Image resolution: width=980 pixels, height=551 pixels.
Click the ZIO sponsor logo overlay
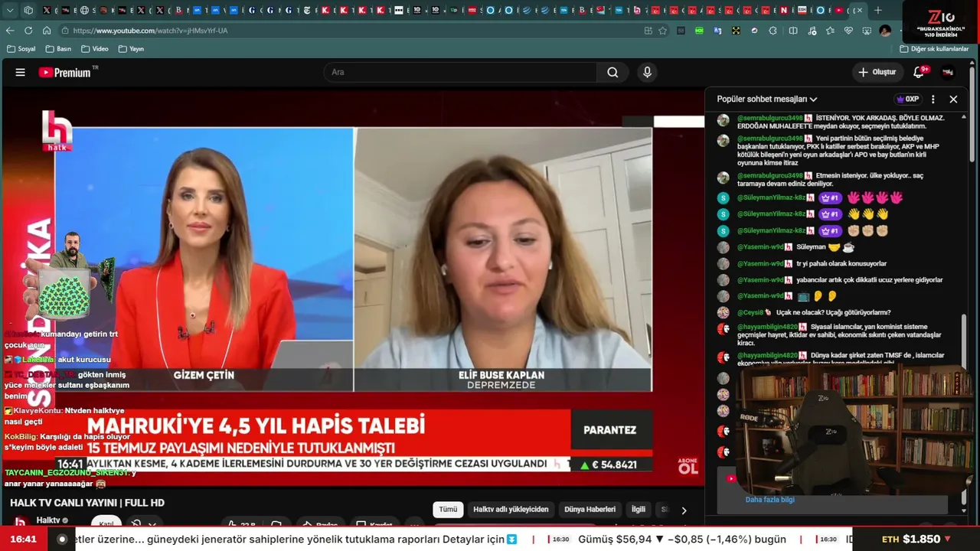[940, 22]
